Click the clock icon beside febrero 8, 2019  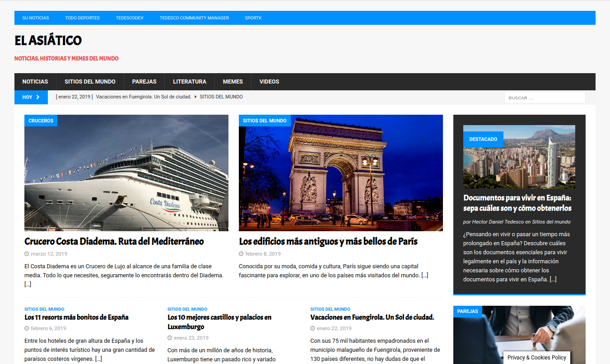click(x=241, y=254)
